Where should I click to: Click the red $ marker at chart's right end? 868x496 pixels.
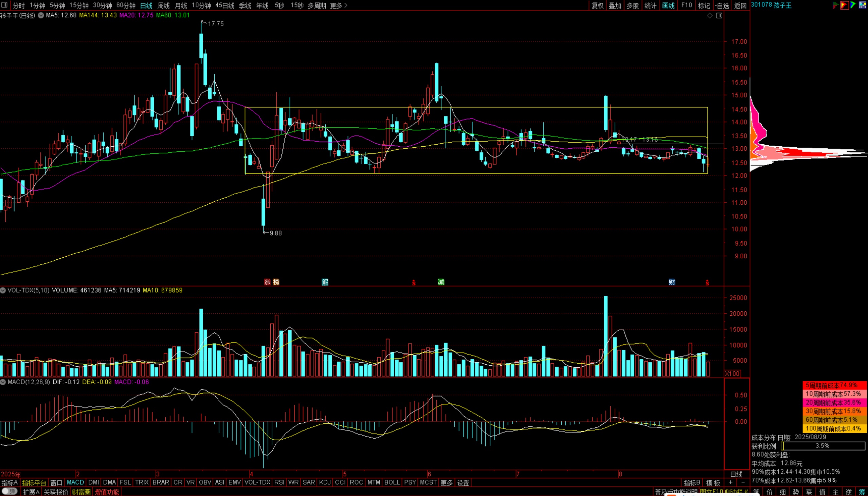point(707,282)
